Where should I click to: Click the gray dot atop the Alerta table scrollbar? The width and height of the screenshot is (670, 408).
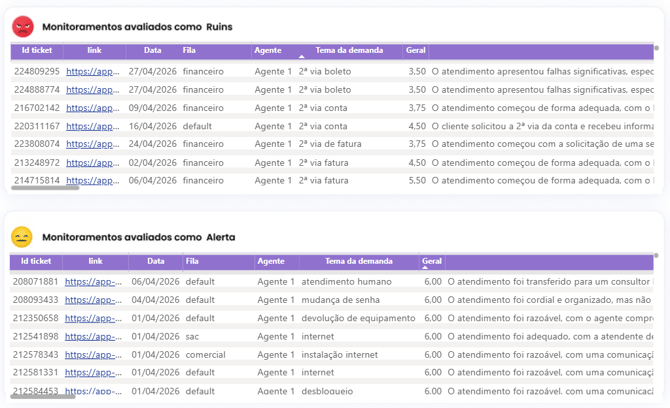[656, 255]
